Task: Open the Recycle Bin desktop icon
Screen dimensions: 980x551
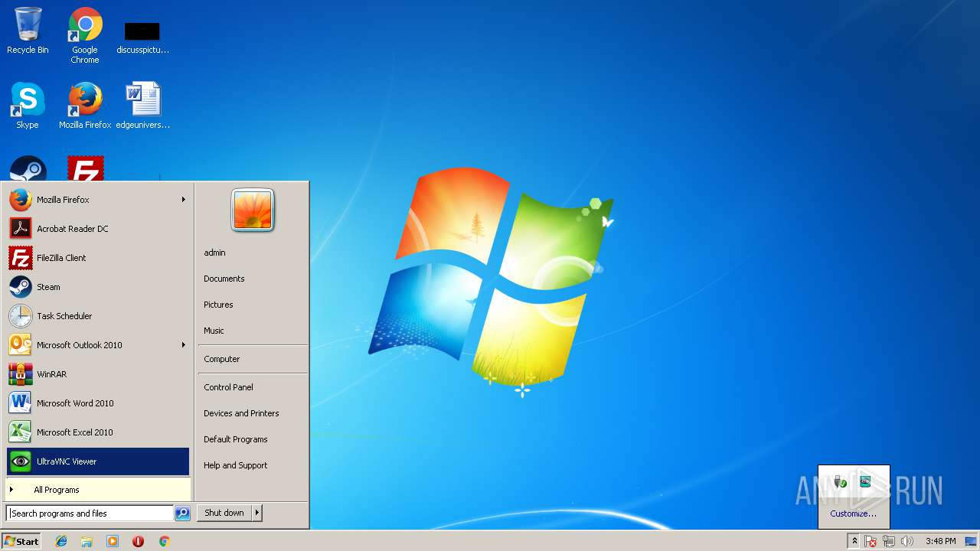Action: coord(28,31)
